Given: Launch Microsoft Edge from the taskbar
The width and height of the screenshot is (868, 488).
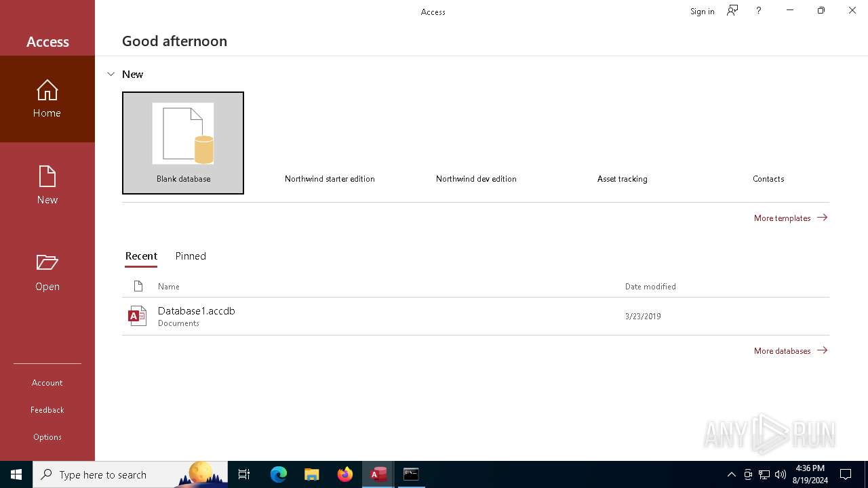Looking at the screenshot, I should point(279,474).
